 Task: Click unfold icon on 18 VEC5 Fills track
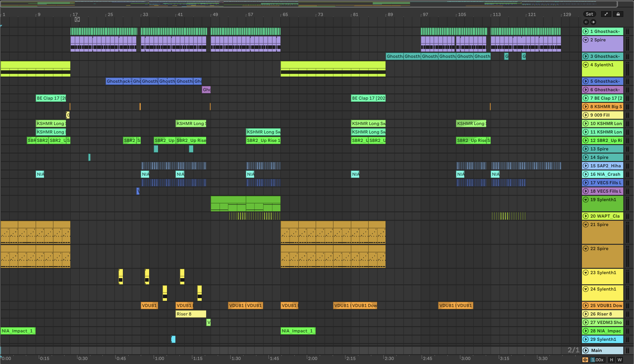click(585, 191)
